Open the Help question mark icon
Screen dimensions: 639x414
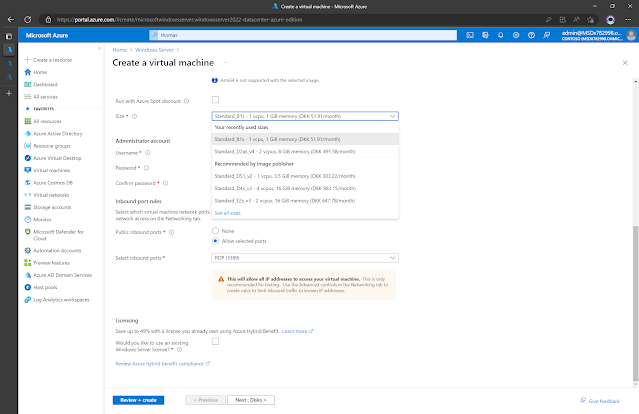coord(531,35)
